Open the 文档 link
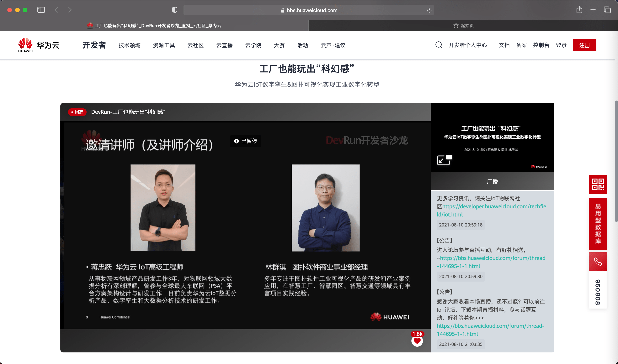 pyautogui.click(x=504, y=45)
